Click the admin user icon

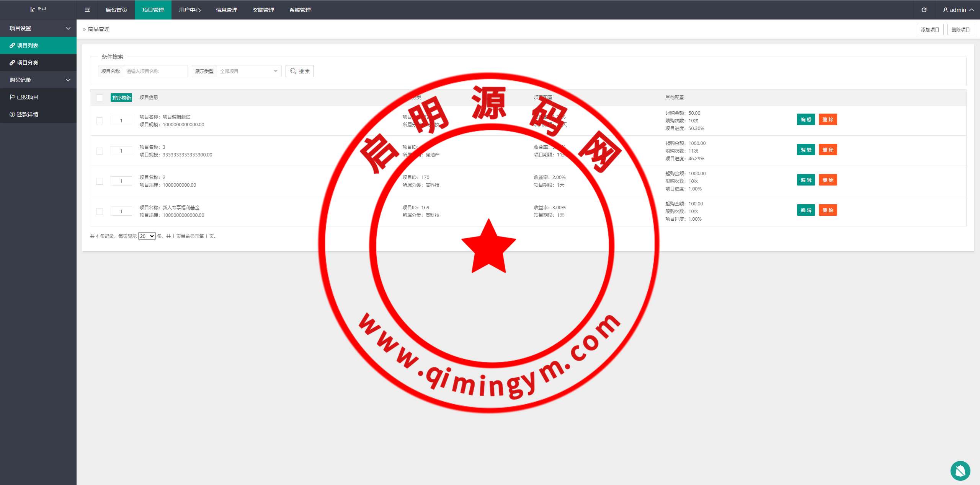point(945,10)
